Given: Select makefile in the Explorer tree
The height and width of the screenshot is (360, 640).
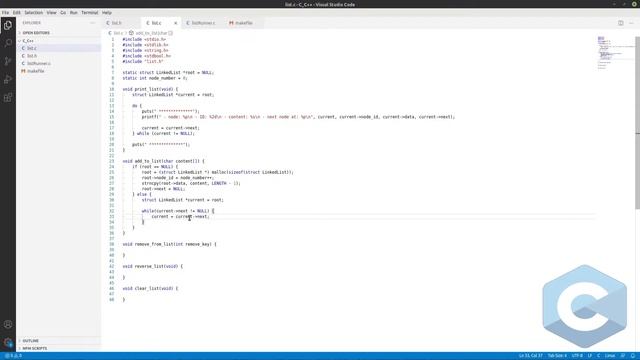Looking at the screenshot, I should point(59,71).
